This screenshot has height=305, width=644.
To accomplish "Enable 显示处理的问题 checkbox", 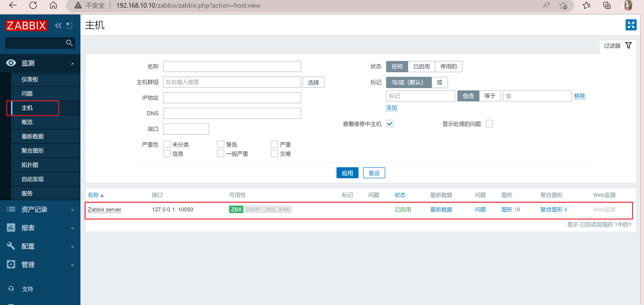I will coord(489,124).
